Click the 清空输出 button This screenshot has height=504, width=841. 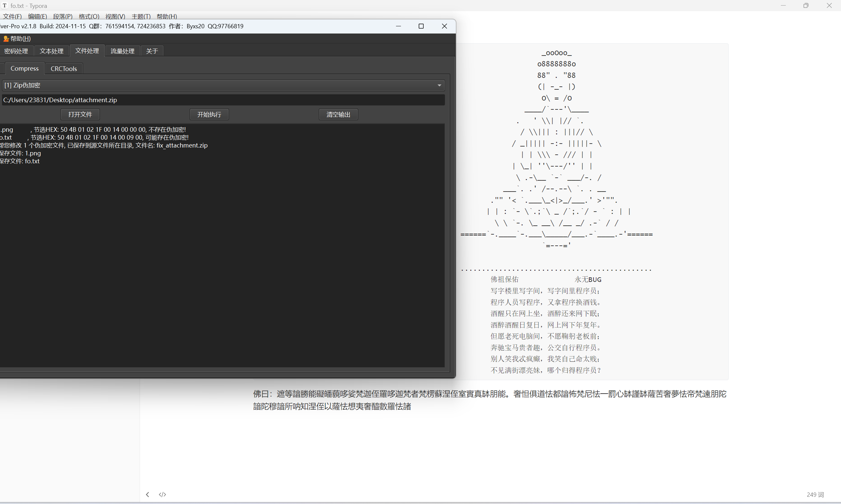click(338, 114)
